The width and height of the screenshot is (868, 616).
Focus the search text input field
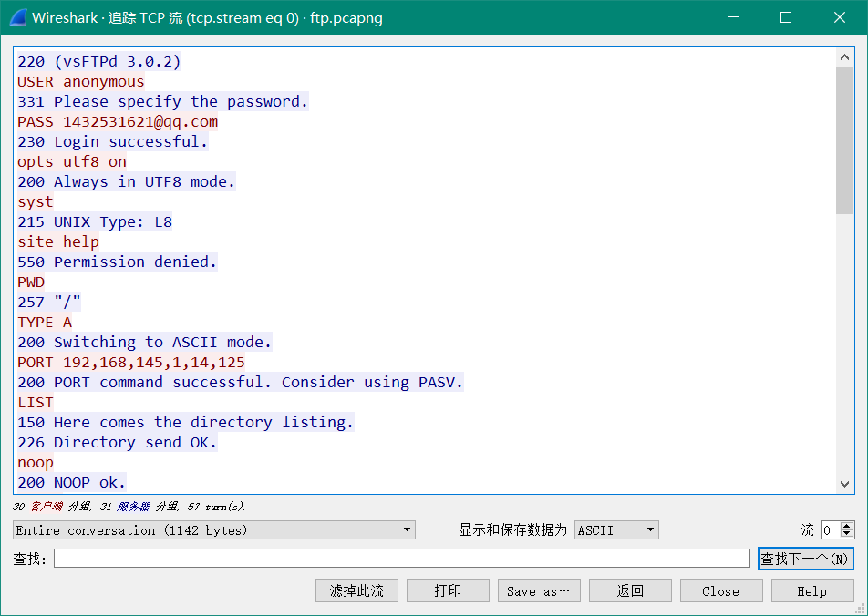401,559
